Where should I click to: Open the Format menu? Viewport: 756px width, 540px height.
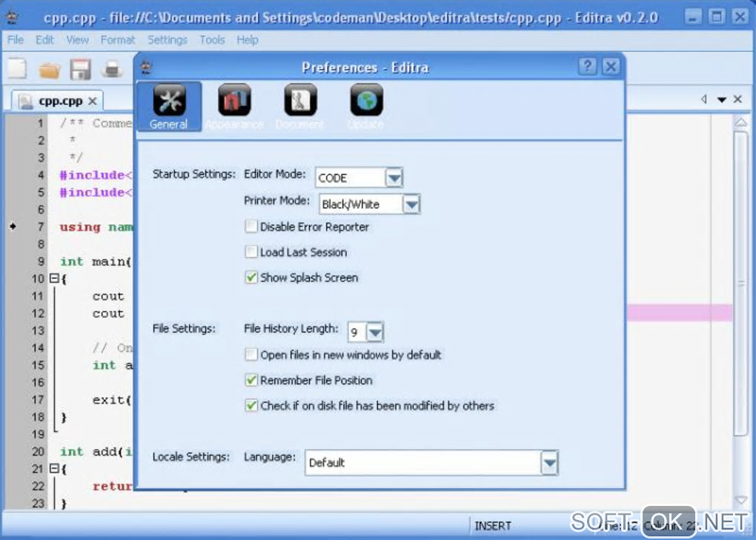pyautogui.click(x=118, y=39)
